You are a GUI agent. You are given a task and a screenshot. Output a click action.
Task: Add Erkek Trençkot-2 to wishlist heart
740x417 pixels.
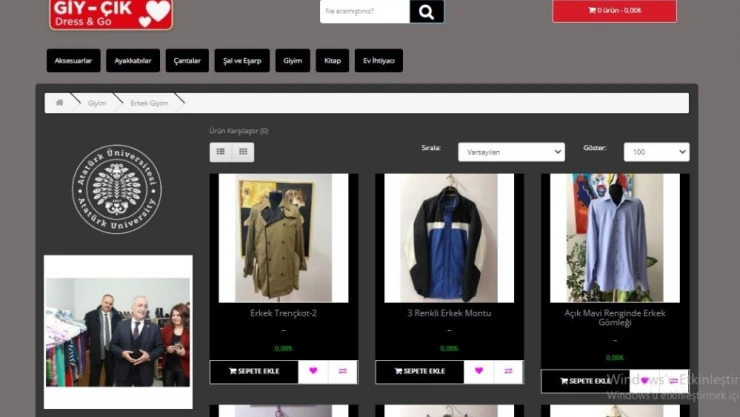click(x=313, y=371)
